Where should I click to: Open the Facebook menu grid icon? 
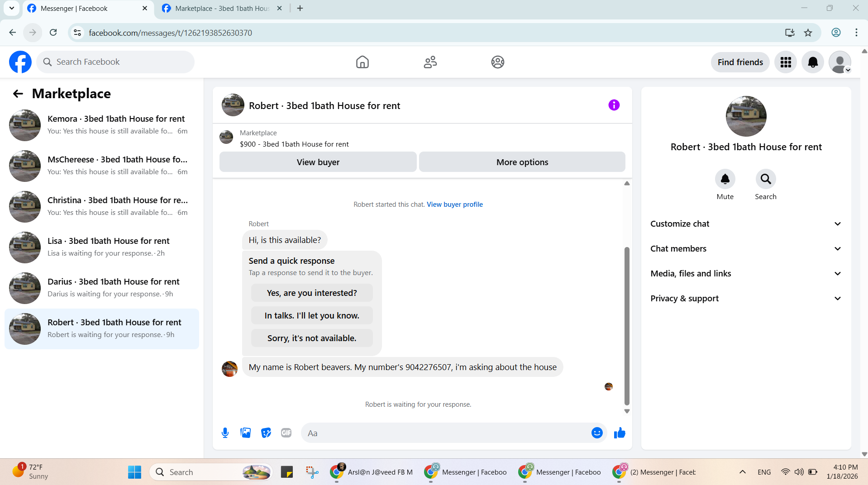point(785,62)
